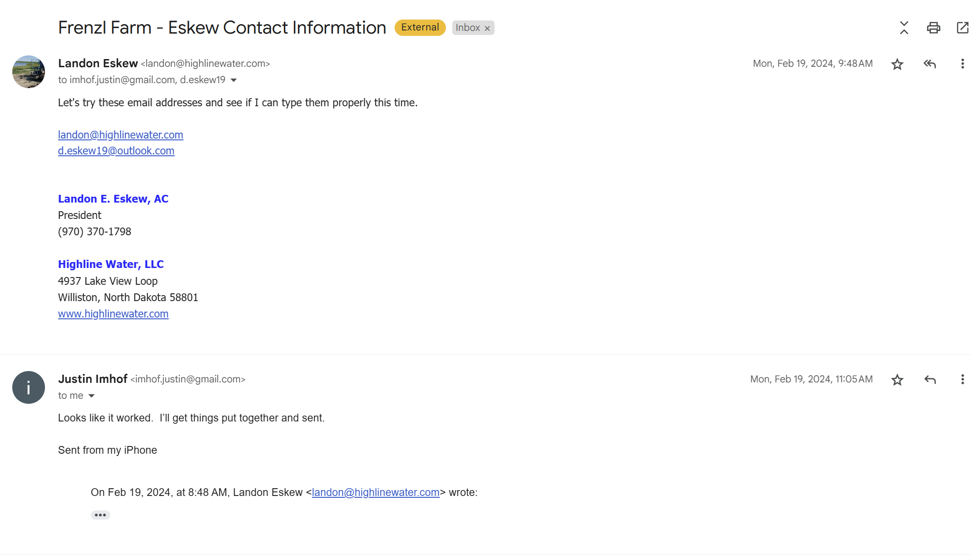
Task: Reply to Justin Imhof's message
Action: (x=930, y=380)
